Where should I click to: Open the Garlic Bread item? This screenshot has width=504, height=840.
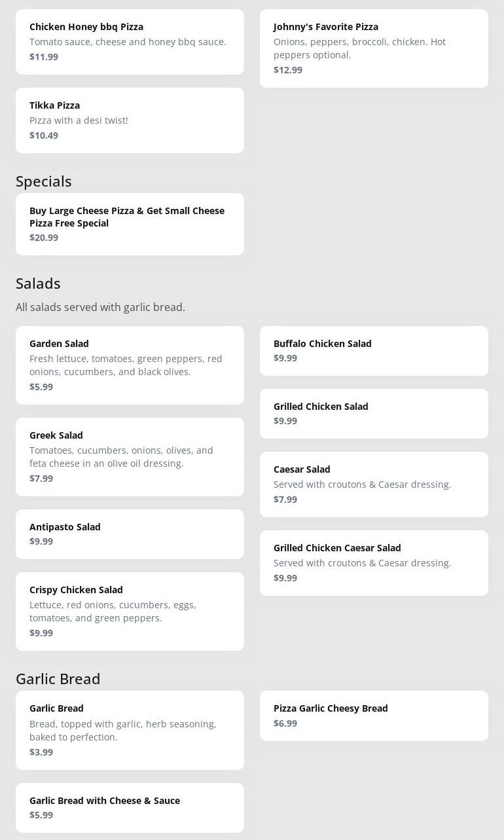click(130, 730)
